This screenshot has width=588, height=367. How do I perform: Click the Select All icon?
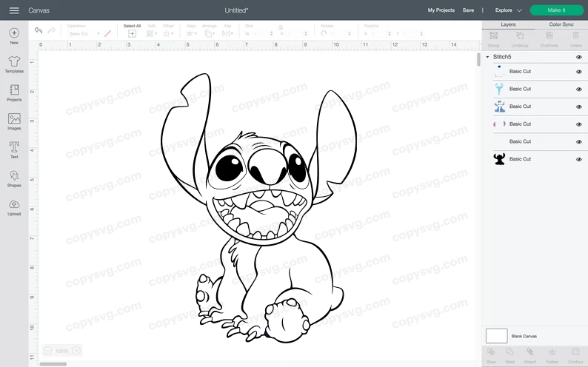[x=132, y=34]
